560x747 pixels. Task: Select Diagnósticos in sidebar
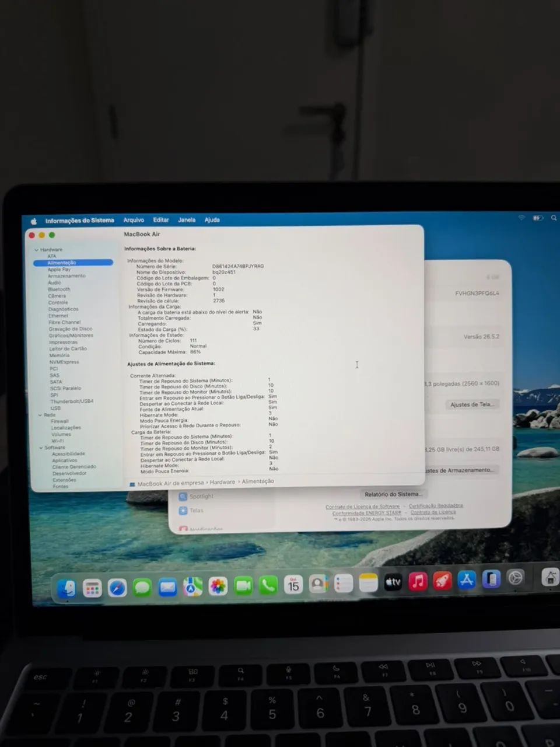coord(63,309)
